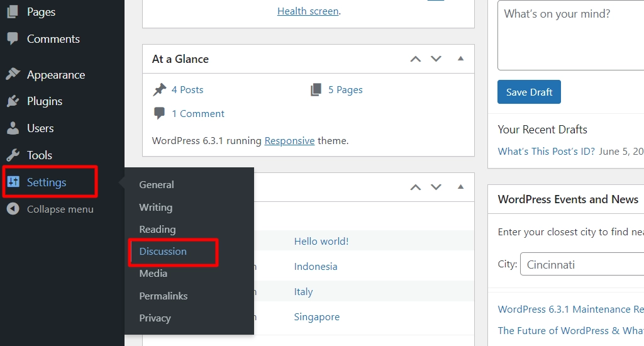Open the 5 Pages link

click(x=345, y=89)
